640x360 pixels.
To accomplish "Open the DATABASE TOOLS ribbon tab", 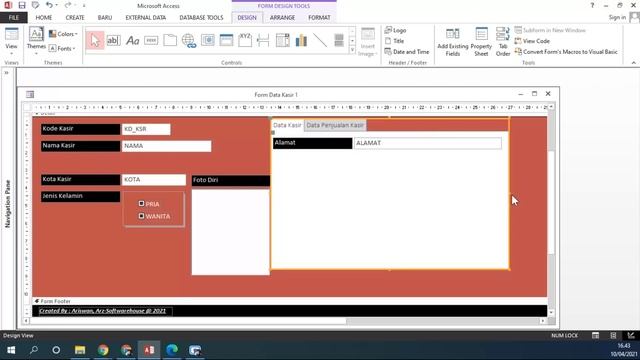I will 201,18.
